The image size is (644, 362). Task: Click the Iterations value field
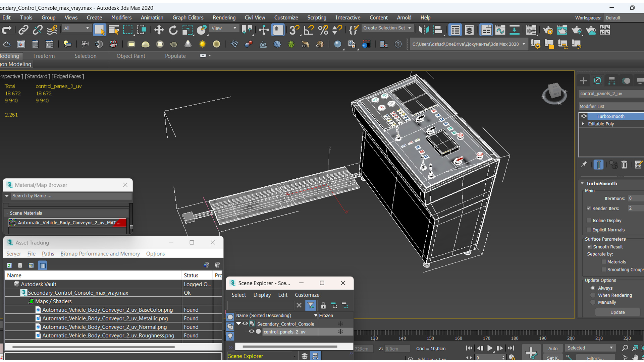pos(635,198)
